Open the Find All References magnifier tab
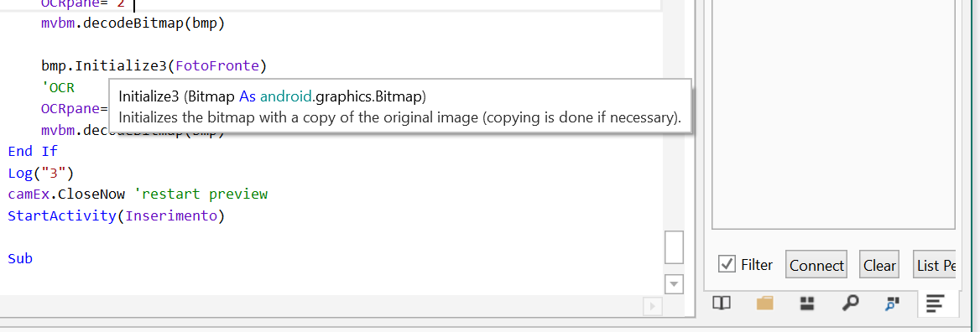 click(x=850, y=303)
